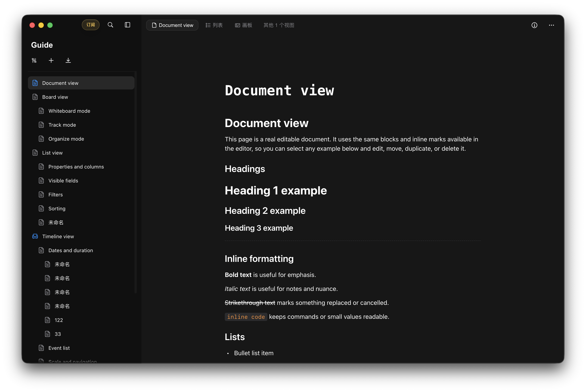Click the Document view page icon in sidebar

click(x=35, y=83)
